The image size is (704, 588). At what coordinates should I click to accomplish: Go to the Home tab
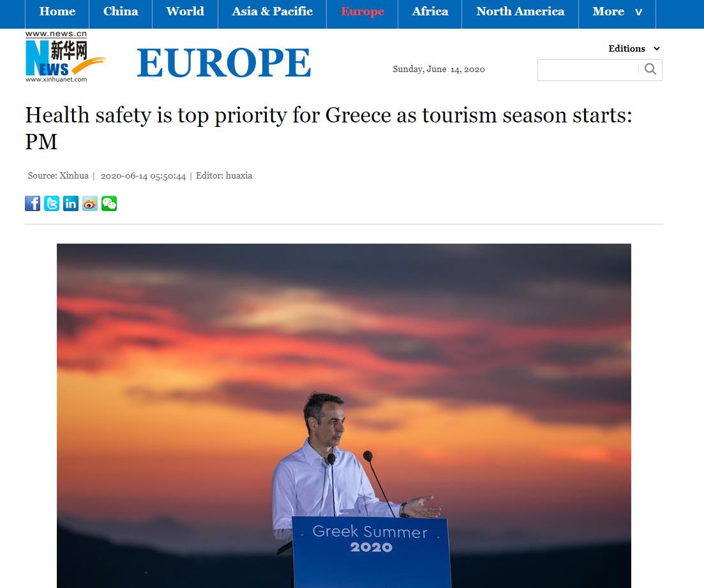pyautogui.click(x=57, y=11)
